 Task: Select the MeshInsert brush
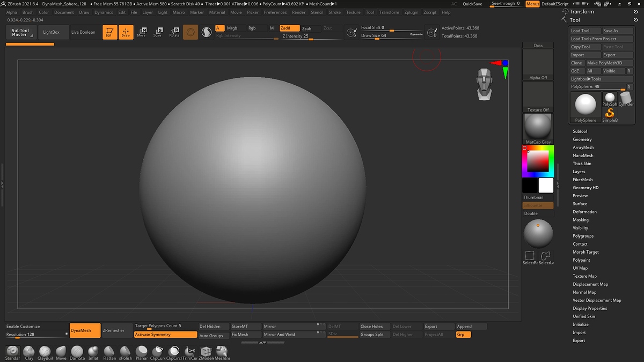click(x=222, y=353)
